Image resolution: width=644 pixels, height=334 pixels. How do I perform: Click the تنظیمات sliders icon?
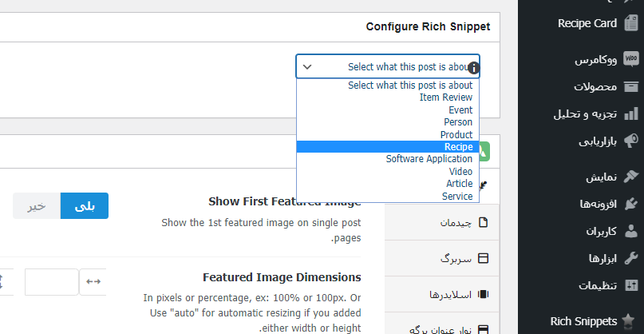click(x=631, y=285)
